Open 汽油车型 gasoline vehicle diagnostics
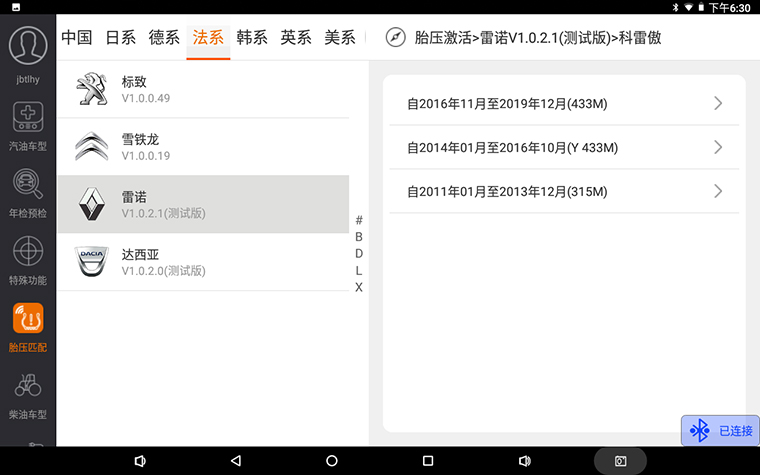 click(x=28, y=127)
